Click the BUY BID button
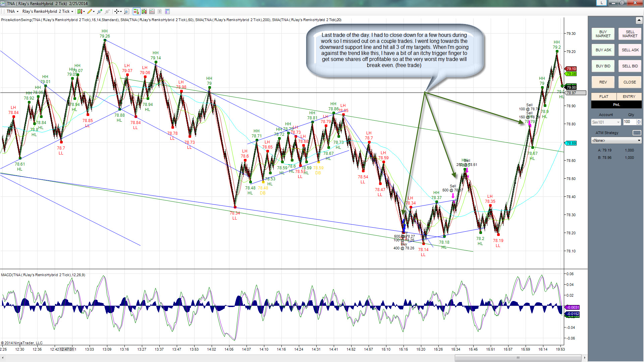This screenshot has width=644, height=362. (x=603, y=66)
